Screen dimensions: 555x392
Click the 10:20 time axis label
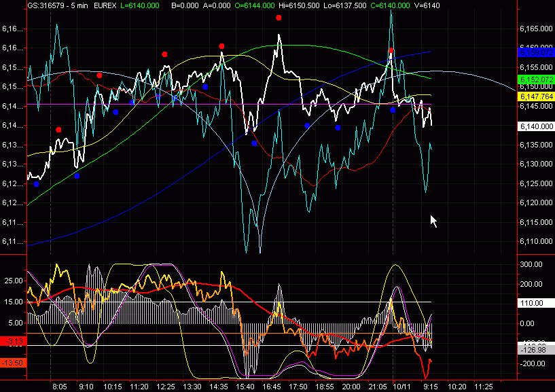tap(457, 387)
